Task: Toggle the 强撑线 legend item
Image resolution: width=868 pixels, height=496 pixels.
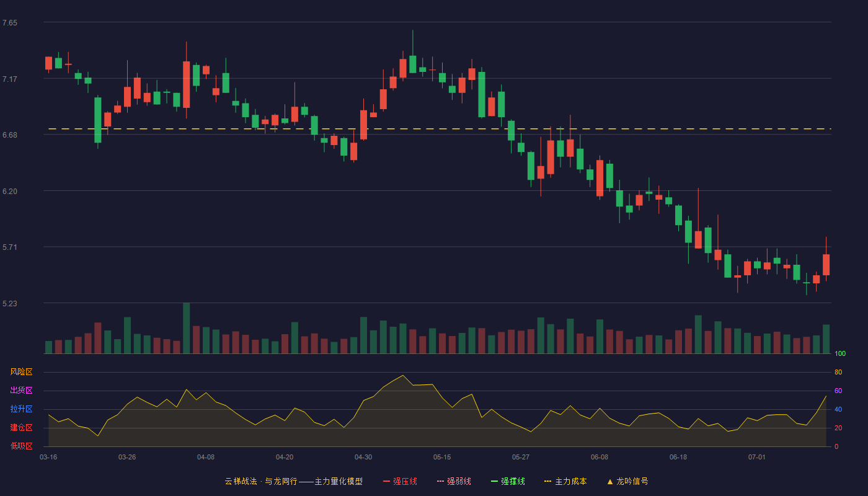Action: click(508, 481)
